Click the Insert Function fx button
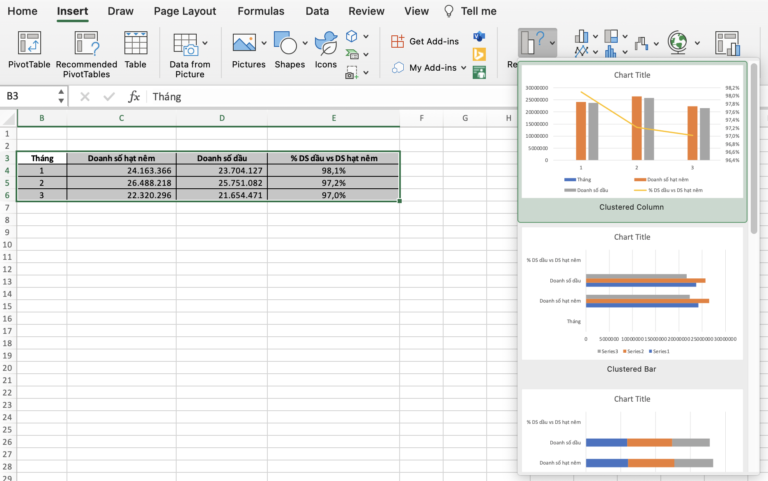768x481 pixels. click(x=134, y=97)
